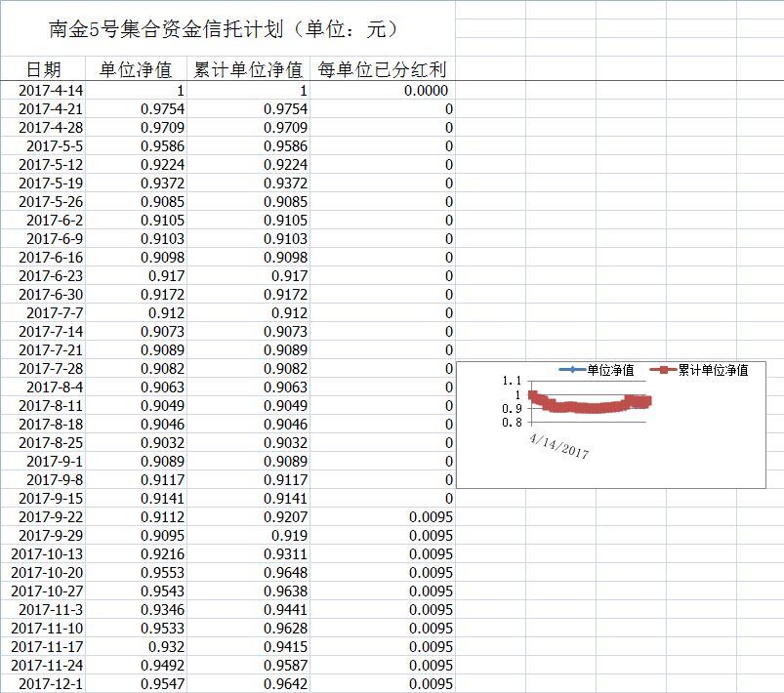Click the 单位净值 table header cell
The height and width of the screenshot is (693, 784).
136,69
